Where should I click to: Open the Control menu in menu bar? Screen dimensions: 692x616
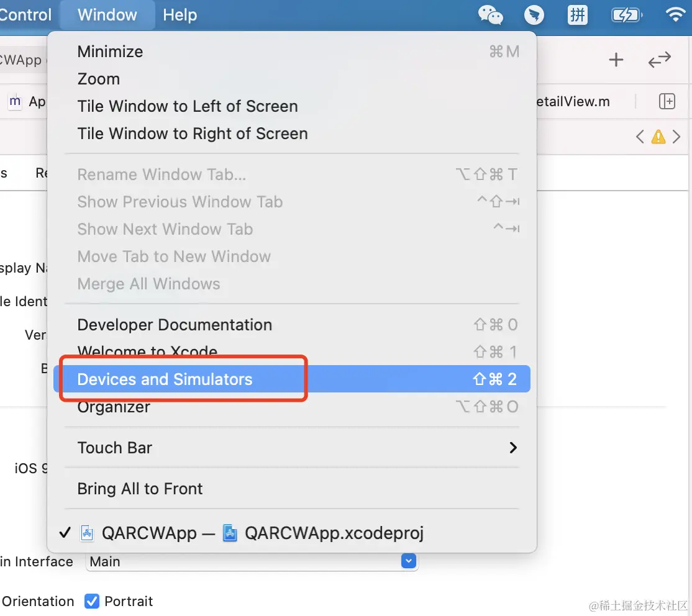coord(26,15)
